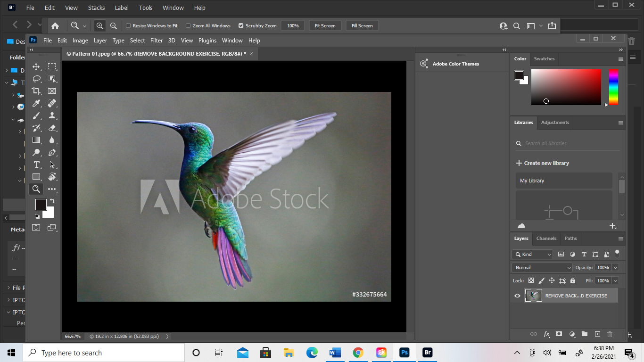This screenshot has height=362, width=644.
Task: Click the foreground color swatch
Action: click(x=41, y=203)
